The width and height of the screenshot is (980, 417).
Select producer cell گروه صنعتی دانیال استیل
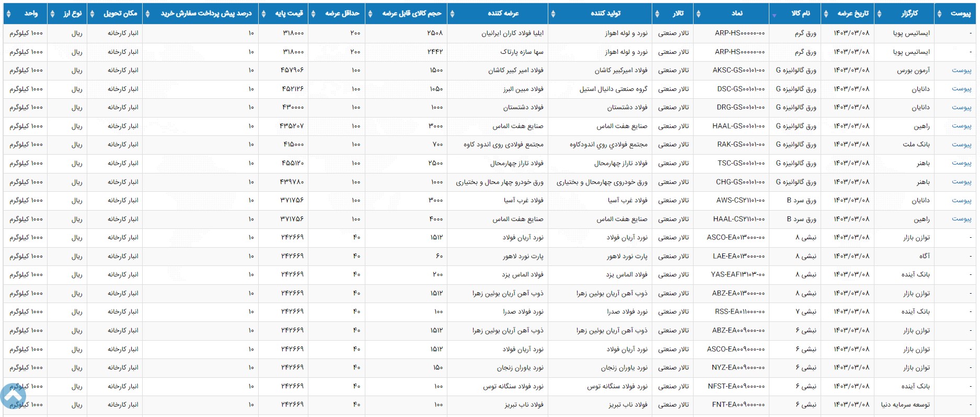(x=600, y=89)
